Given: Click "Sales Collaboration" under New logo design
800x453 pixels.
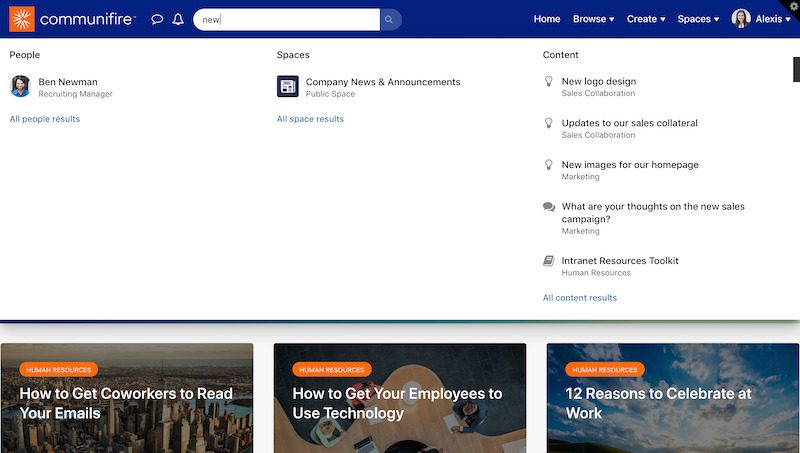Looking at the screenshot, I should [598, 93].
